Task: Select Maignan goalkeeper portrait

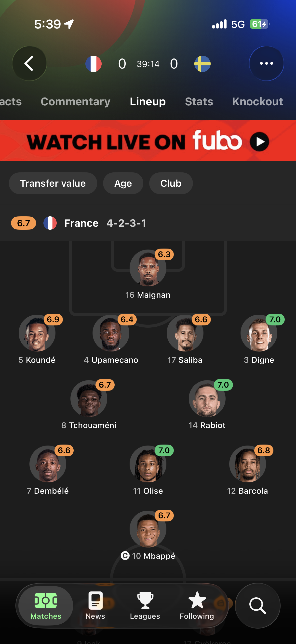Action: (x=148, y=268)
